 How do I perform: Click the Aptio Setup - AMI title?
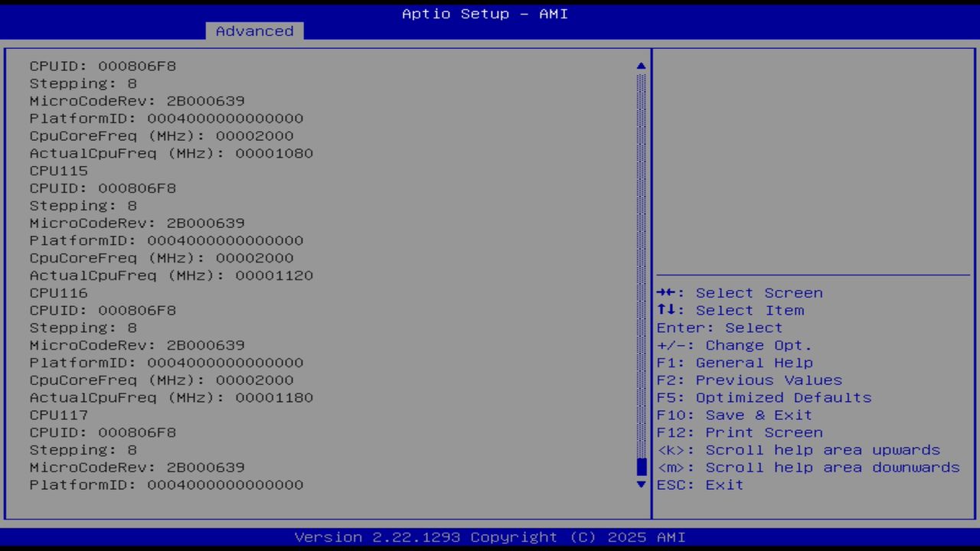pos(484,14)
